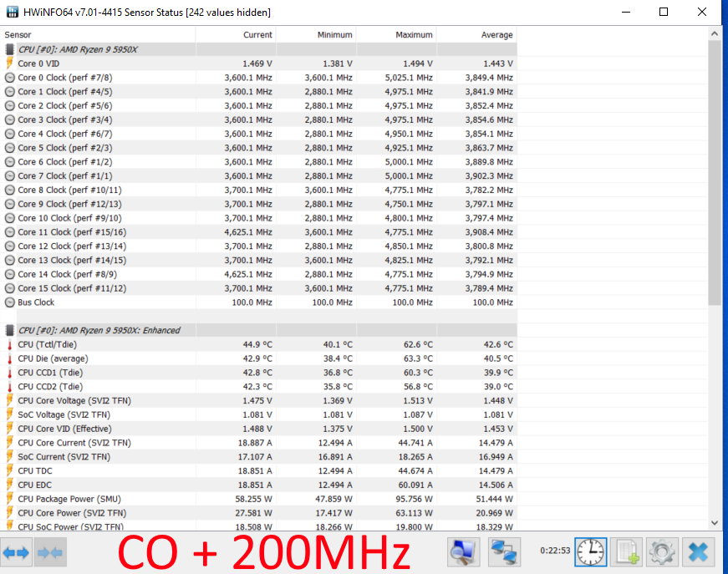728x574 pixels.
Task: Open the sensor search monitor icon
Action: click(x=463, y=552)
